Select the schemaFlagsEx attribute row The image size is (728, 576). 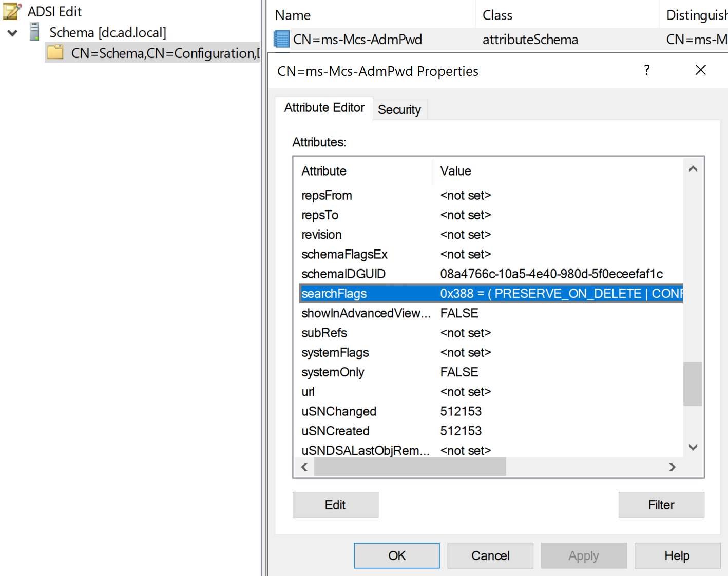coord(491,254)
